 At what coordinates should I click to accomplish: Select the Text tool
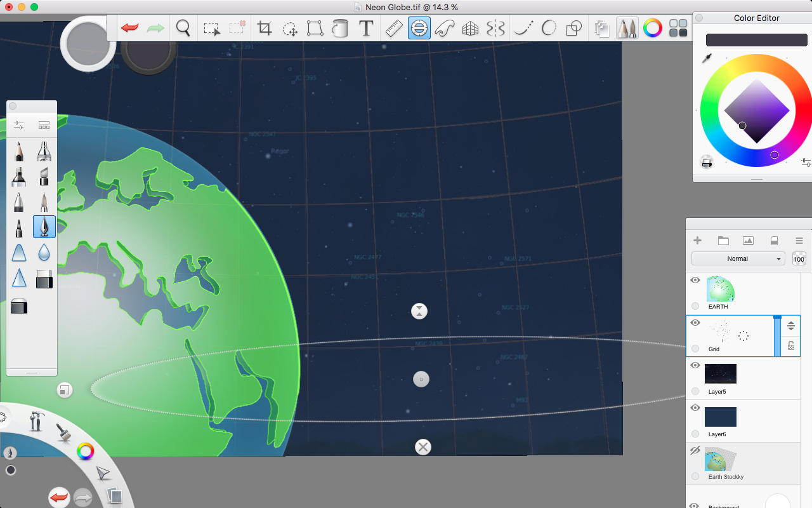[366, 29]
